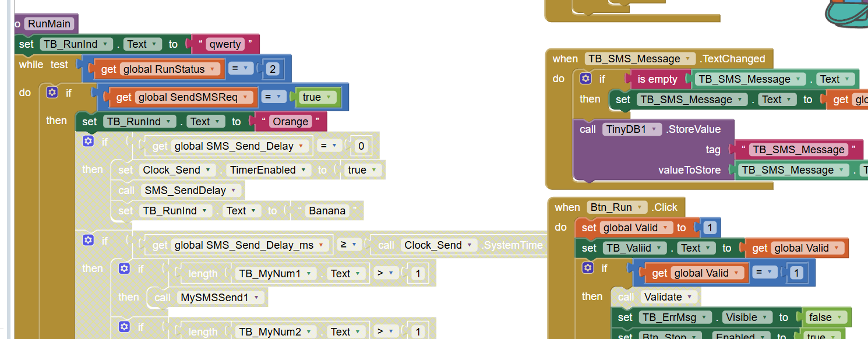Click the 'qwerty' text string field
The height and width of the screenshot is (339, 868).
[224, 44]
